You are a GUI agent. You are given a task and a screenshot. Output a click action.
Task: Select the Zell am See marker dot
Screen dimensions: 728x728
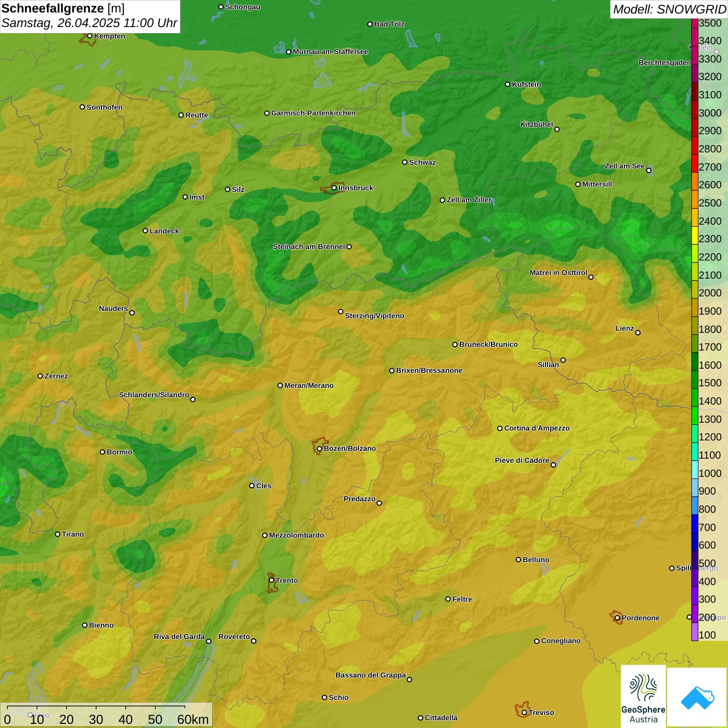[648, 170]
